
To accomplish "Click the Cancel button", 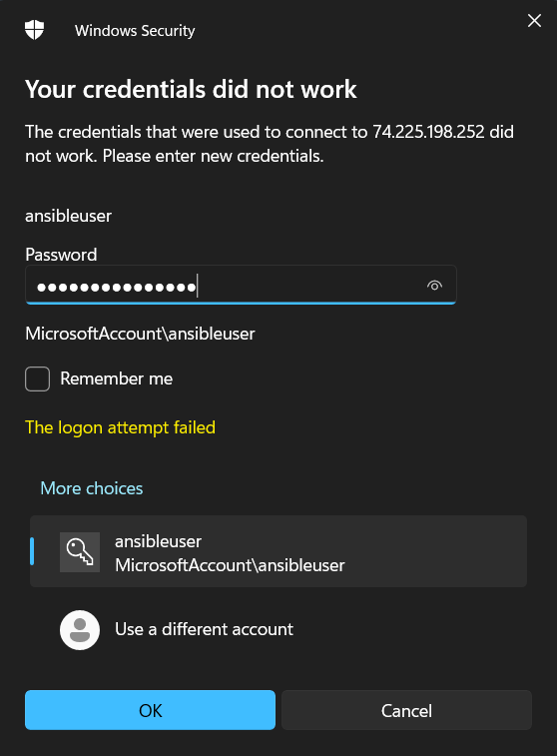I will [x=406, y=710].
